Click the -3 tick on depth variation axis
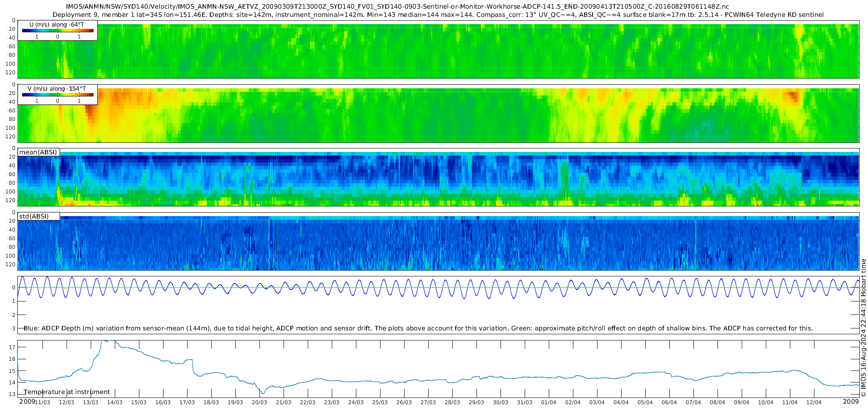Image resolution: width=868 pixels, height=410 pixels. coord(13,328)
